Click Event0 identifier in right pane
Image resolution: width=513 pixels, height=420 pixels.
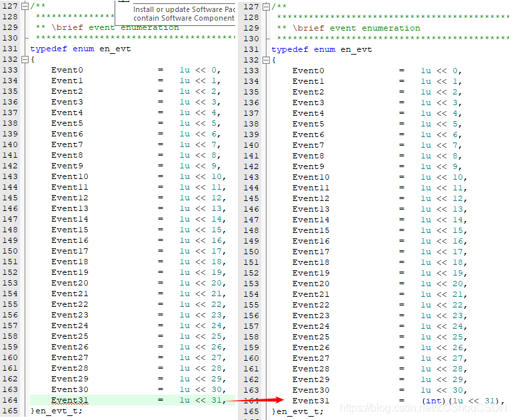pos(308,71)
